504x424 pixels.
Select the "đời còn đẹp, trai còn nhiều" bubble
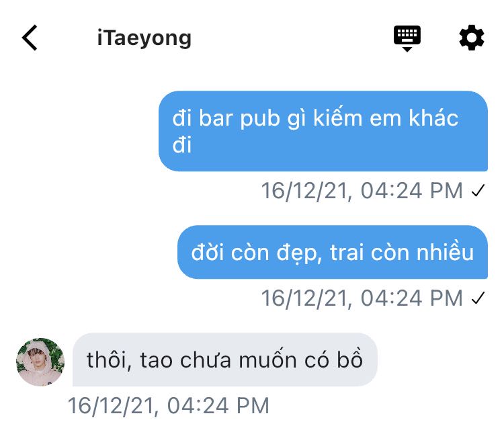tap(333, 252)
